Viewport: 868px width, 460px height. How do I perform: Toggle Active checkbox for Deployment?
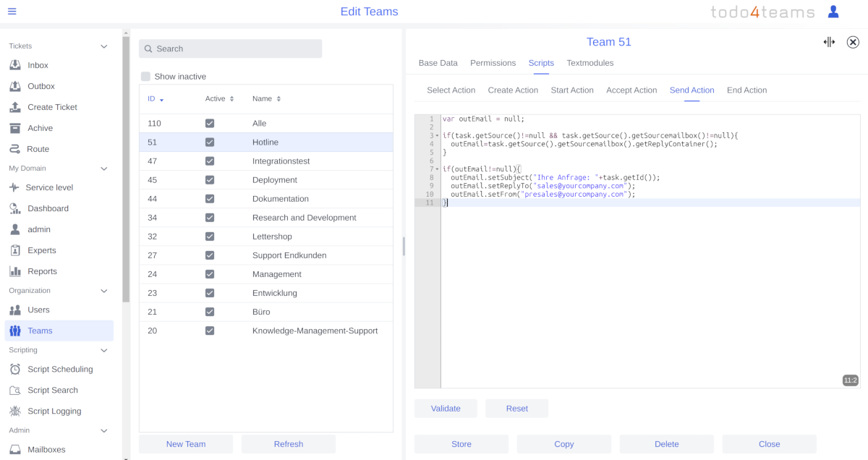210,180
